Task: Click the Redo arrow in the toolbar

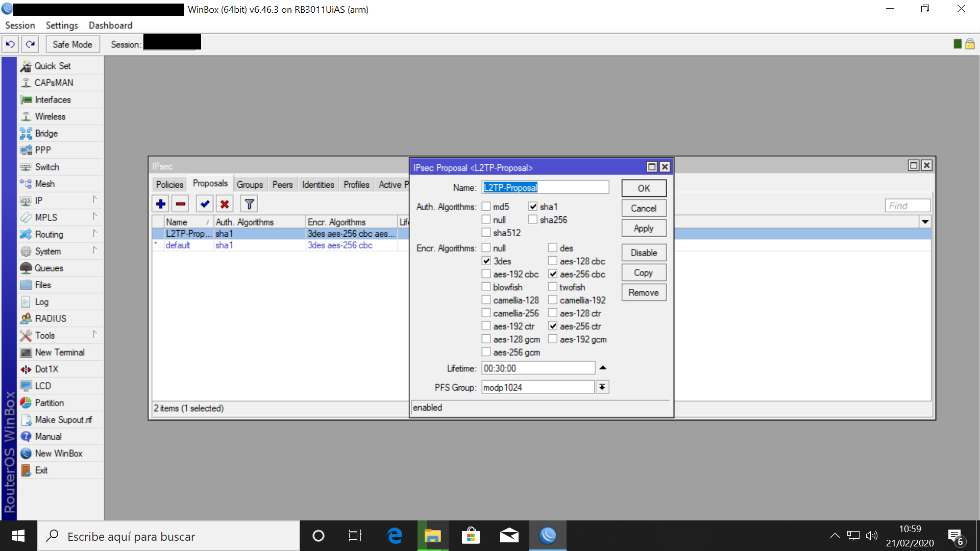Action: click(31, 44)
